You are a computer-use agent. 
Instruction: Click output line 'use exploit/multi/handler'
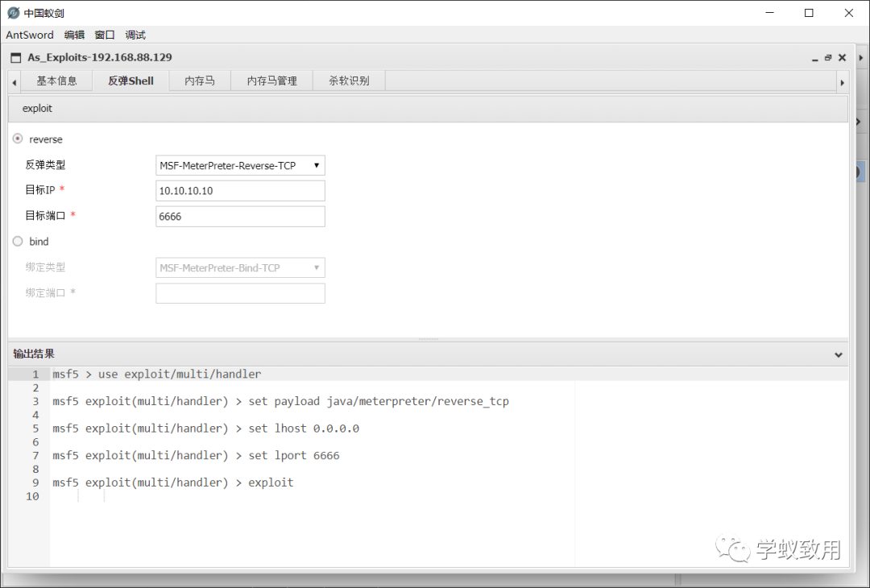[157, 375]
